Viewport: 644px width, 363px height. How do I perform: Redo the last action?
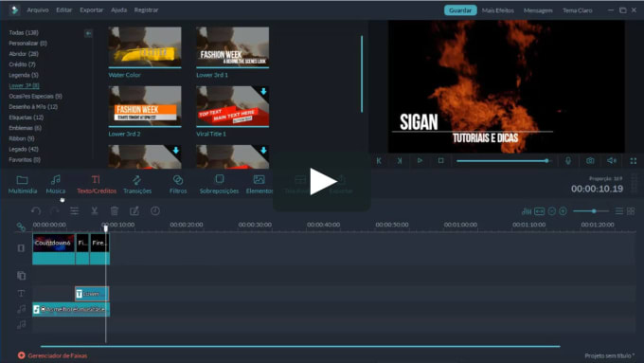pos(55,211)
